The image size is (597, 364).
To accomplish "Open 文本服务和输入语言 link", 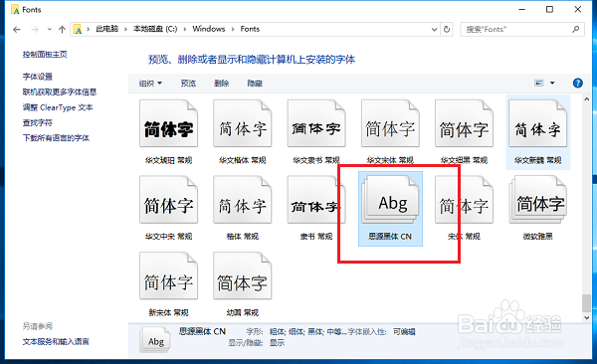I will [x=56, y=341].
